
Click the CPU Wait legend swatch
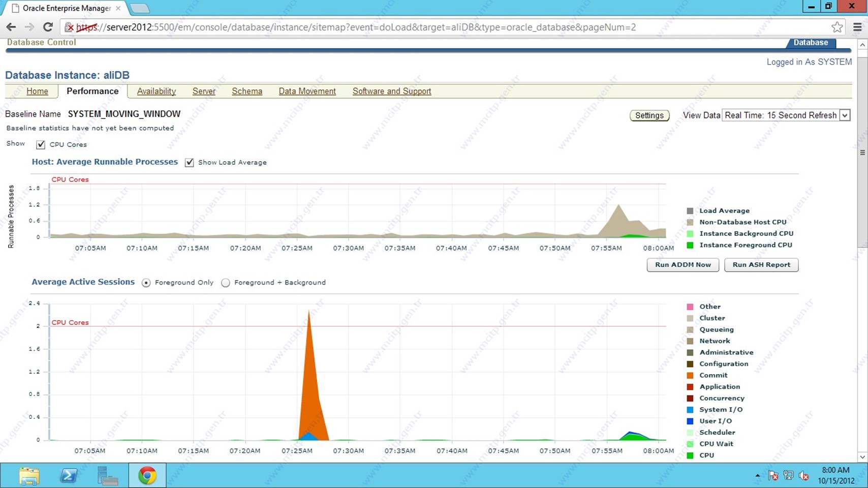click(690, 444)
